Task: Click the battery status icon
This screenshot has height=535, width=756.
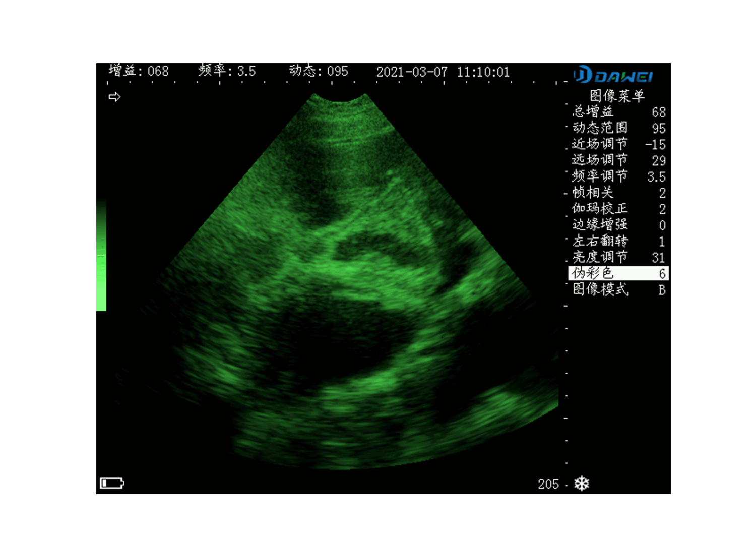Action: [112, 483]
